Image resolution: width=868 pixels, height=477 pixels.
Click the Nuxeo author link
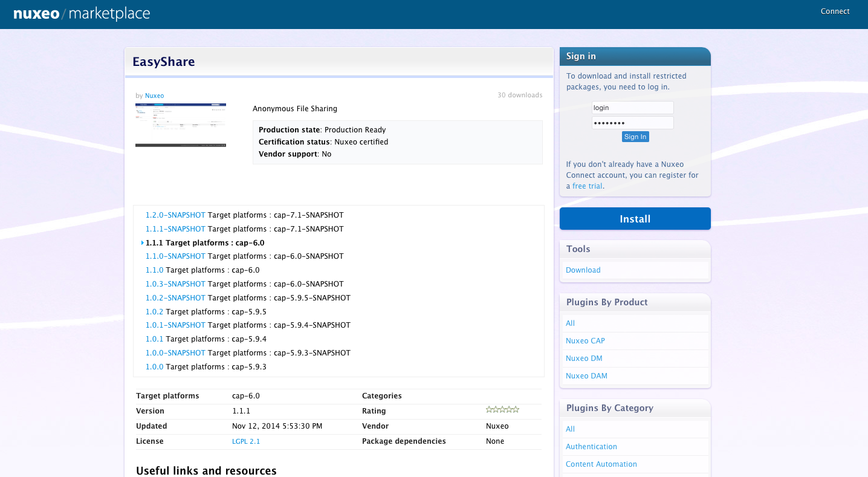click(154, 96)
